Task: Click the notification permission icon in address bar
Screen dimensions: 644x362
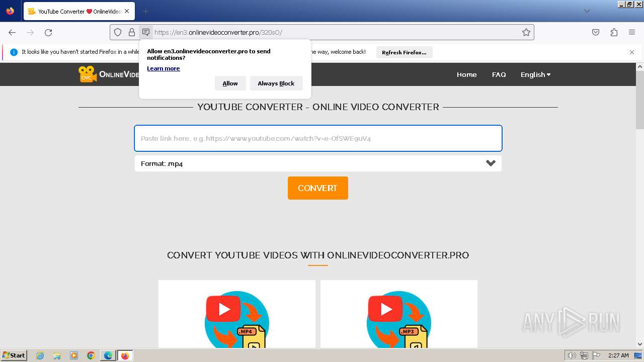Action: click(146, 32)
